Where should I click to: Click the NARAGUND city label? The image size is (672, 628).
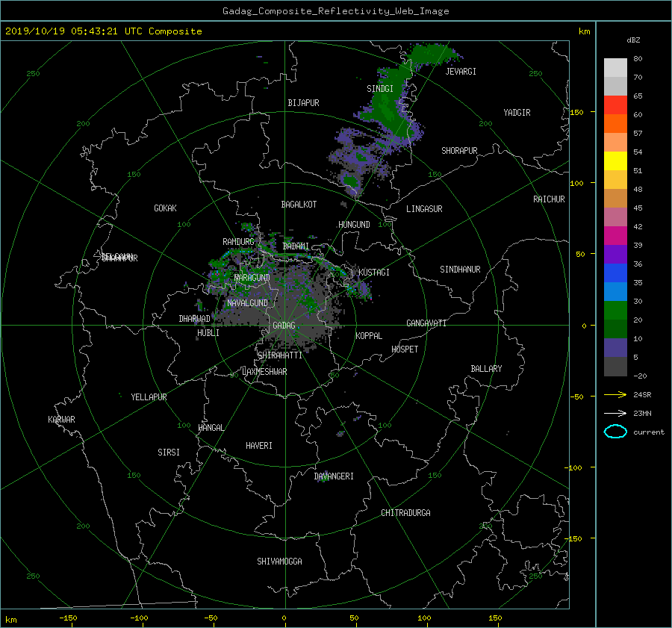pyautogui.click(x=252, y=278)
